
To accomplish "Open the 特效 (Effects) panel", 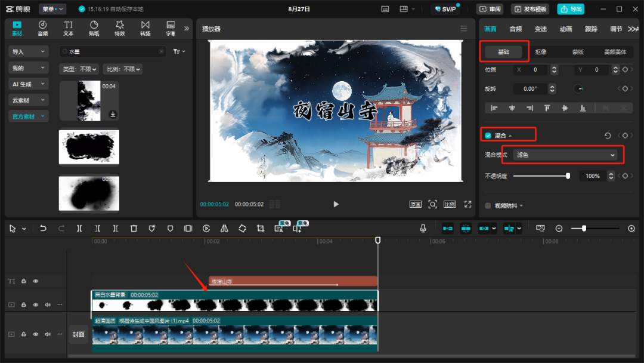I will point(119,27).
